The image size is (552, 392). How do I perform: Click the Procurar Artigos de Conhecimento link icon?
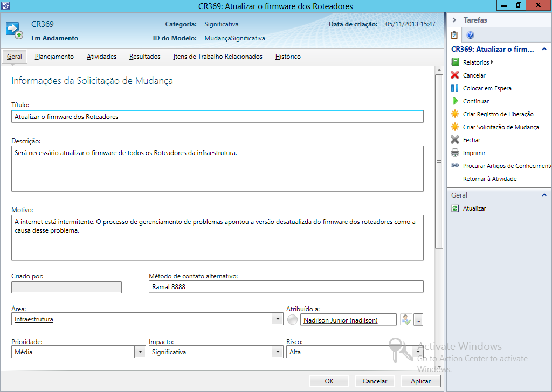tap(455, 166)
